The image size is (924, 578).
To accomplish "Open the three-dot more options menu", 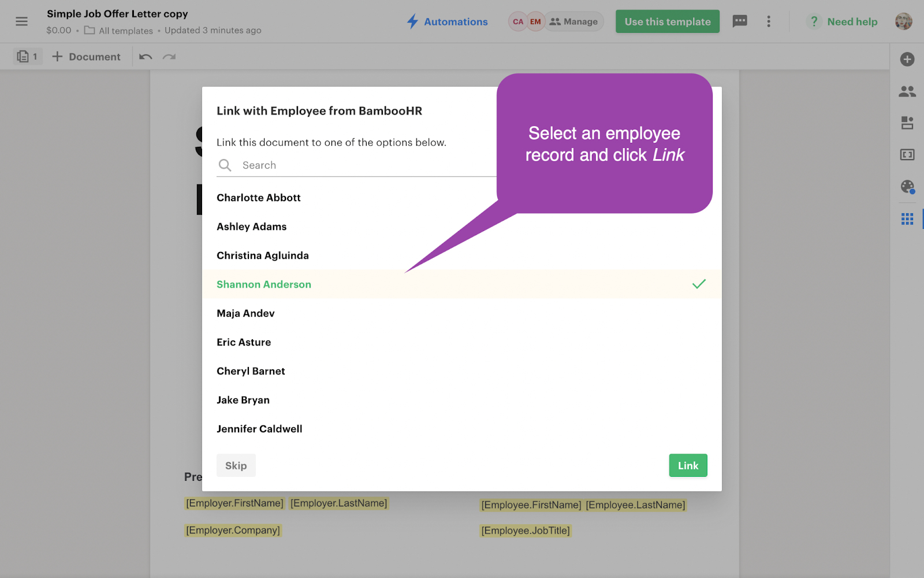I will tap(769, 21).
